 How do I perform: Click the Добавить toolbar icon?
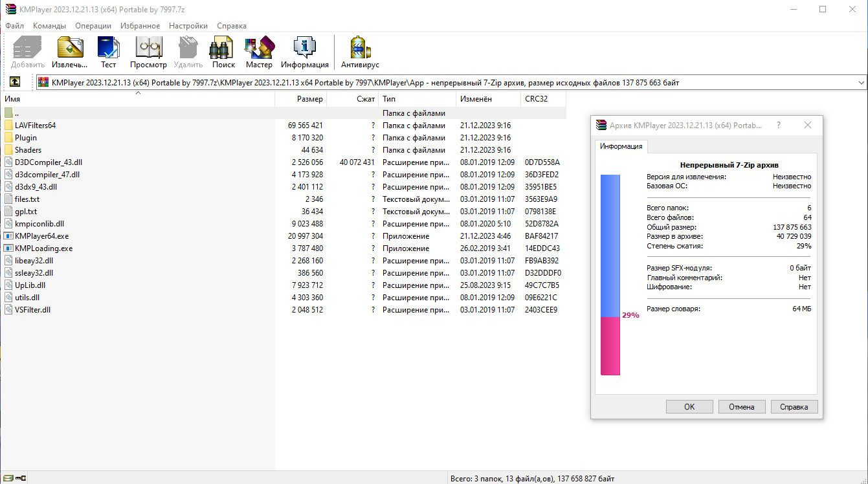[28, 48]
